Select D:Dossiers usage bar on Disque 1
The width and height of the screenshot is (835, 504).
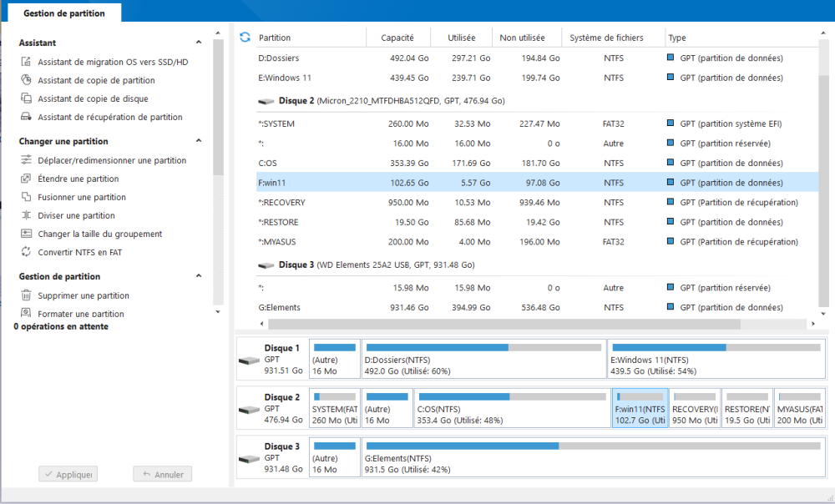(x=484, y=347)
